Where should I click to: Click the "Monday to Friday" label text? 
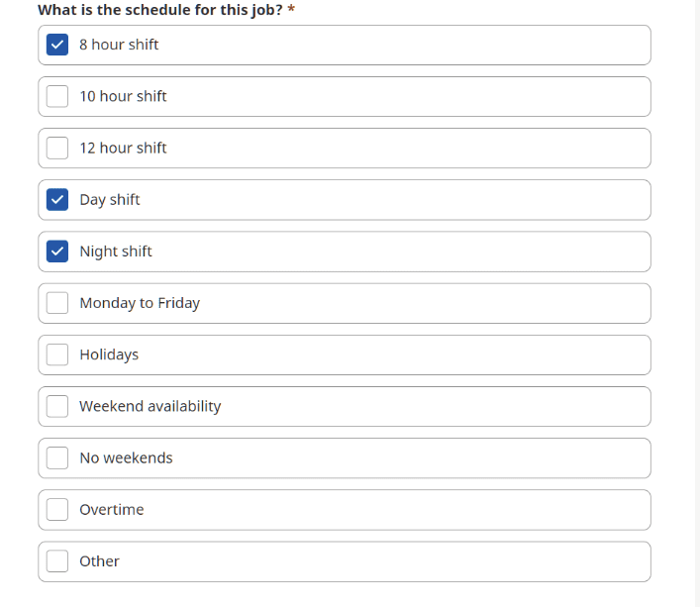(140, 303)
